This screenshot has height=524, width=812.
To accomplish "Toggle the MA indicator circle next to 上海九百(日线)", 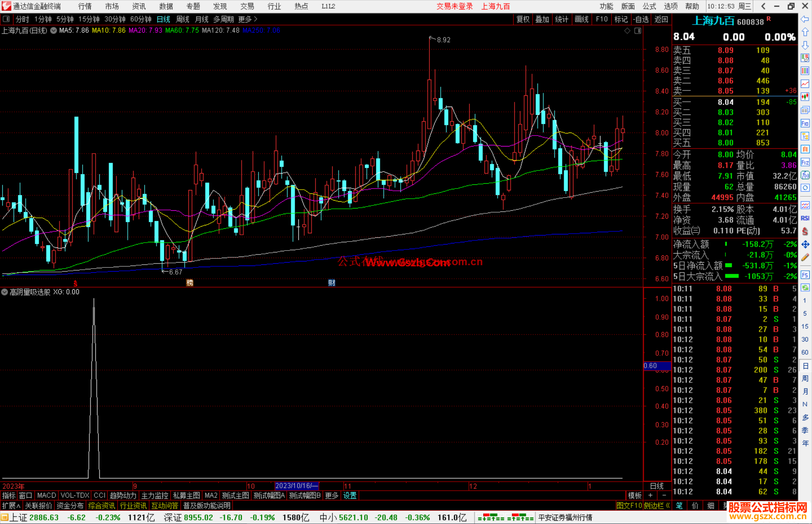I will (54, 30).
